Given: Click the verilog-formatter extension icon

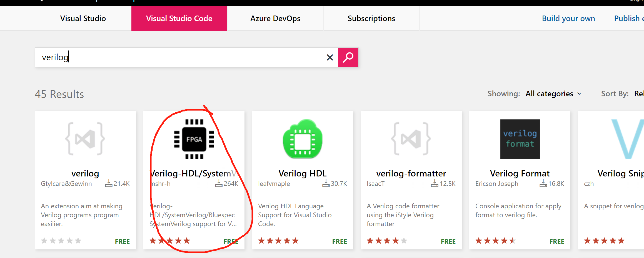Looking at the screenshot, I should point(411,139).
